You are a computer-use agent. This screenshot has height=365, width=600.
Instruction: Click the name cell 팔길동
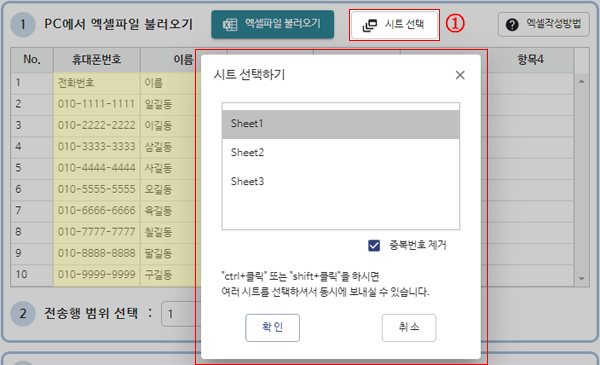(171, 253)
